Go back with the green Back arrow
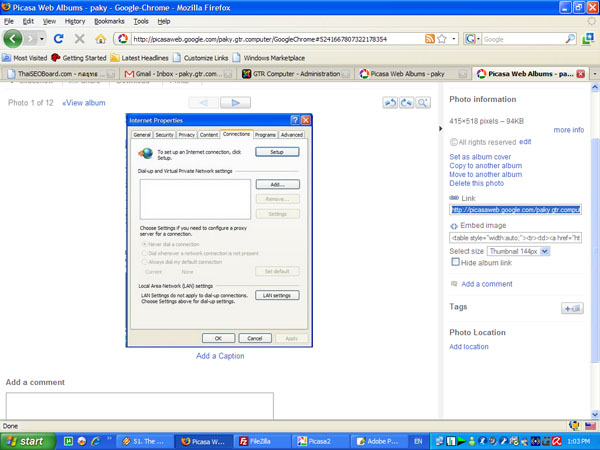 point(13,39)
